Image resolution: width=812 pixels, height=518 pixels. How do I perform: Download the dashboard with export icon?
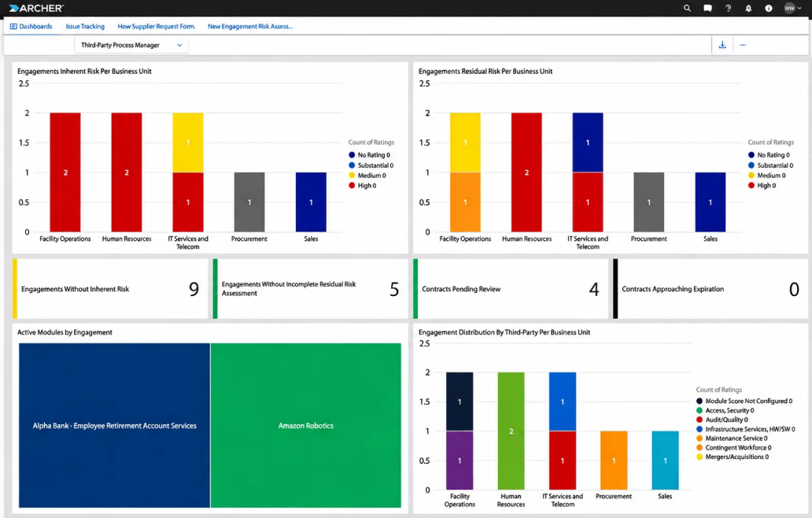722,45
